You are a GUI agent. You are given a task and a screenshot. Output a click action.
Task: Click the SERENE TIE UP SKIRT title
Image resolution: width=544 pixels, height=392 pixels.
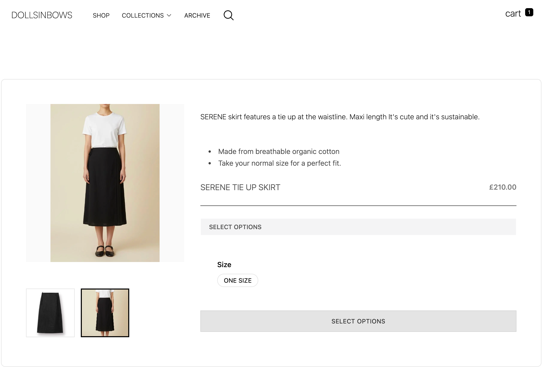240,187
